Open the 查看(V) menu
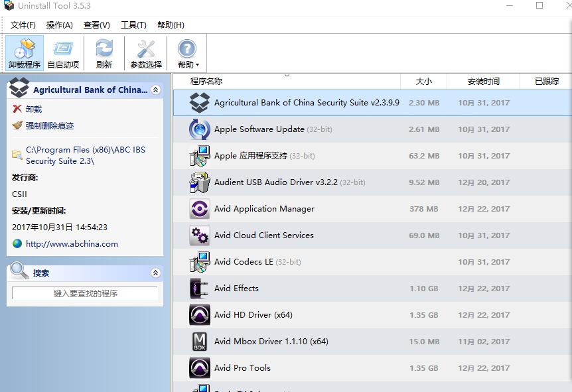Image resolution: width=572 pixels, height=392 pixels. pos(97,25)
